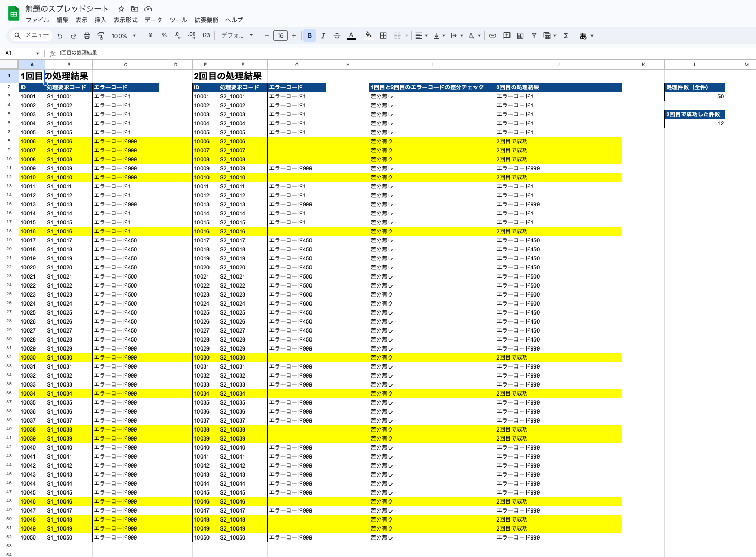756x557 pixels.
Task: Increase decimal places
Action: pyautogui.click(x=192, y=35)
